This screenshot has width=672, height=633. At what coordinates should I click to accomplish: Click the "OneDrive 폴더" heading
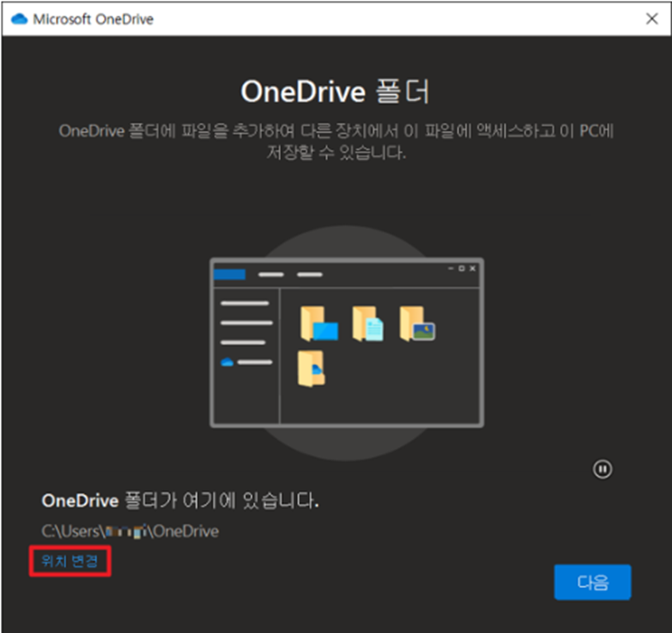pyautogui.click(x=335, y=93)
